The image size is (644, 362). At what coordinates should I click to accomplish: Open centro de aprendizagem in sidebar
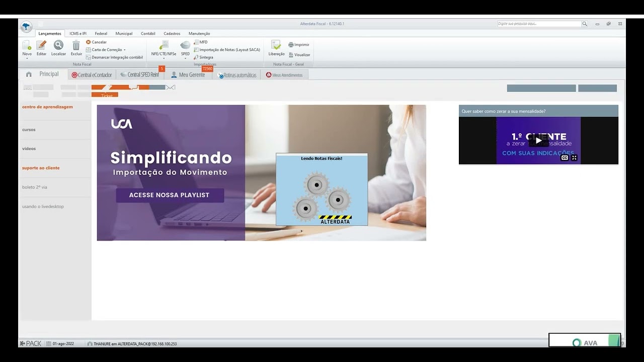click(47, 107)
